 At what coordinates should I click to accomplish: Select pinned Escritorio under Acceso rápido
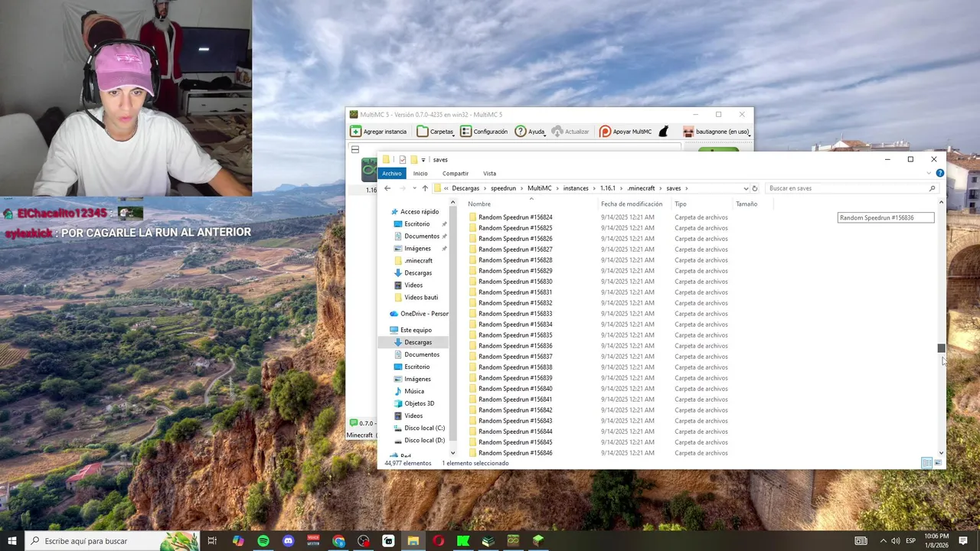pyautogui.click(x=416, y=224)
